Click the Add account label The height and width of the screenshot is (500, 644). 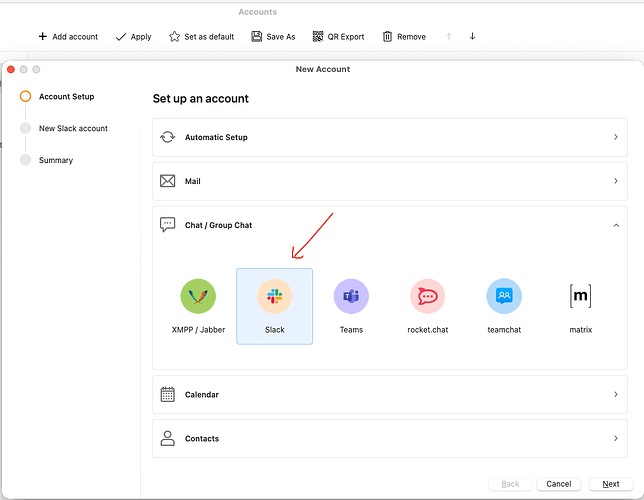coord(75,37)
